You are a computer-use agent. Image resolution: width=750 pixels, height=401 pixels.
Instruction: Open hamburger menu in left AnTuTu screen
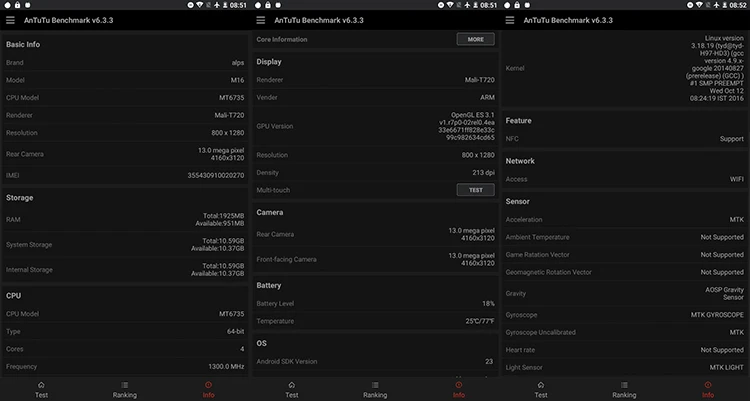pyautogui.click(x=10, y=20)
